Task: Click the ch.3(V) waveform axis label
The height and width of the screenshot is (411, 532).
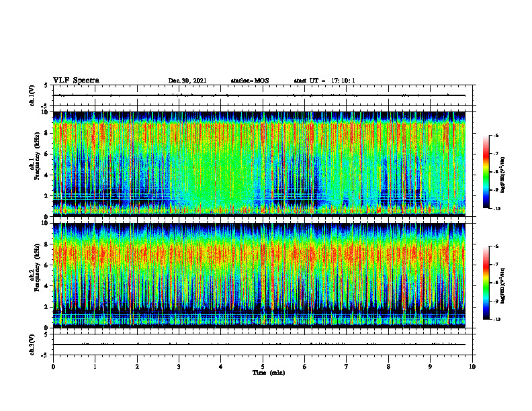Action: pyautogui.click(x=32, y=345)
